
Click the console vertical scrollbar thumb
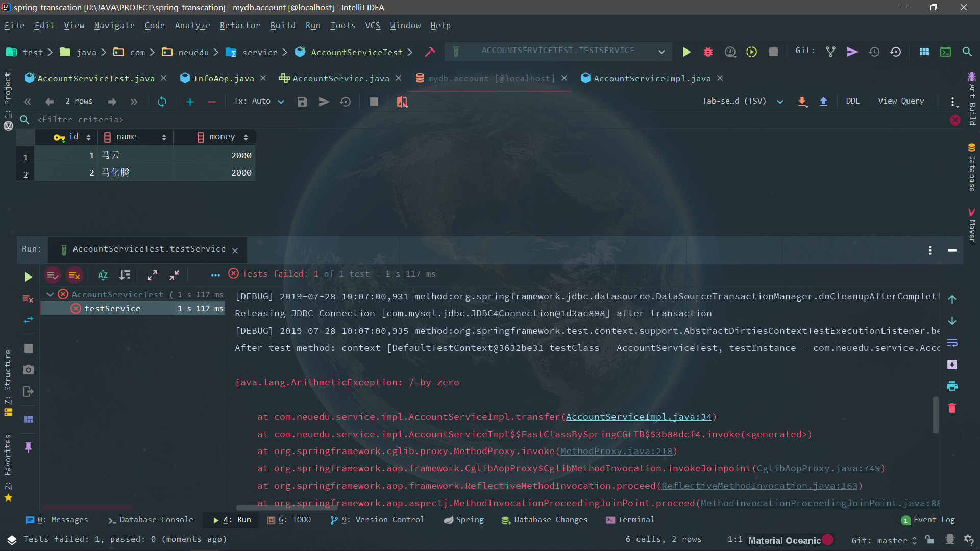936,414
